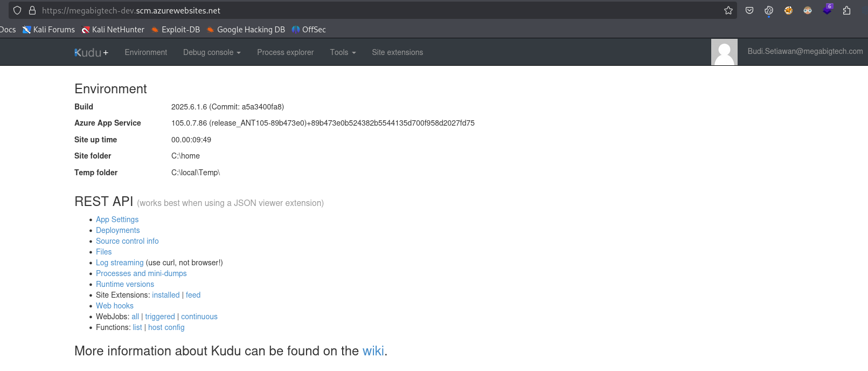Click the shield tracking protection icon
This screenshot has height=371, width=868.
pyautogui.click(x=17, y=10)
